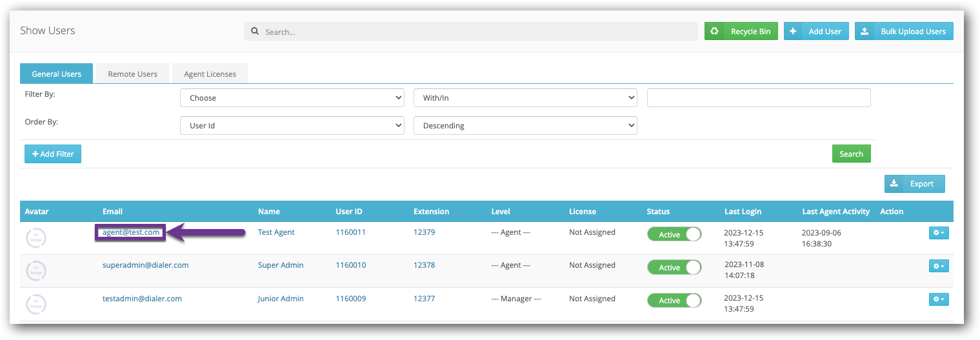Disable Active status for Super Admin
Viewport: 980px width, 340px height.
point(674,267)
